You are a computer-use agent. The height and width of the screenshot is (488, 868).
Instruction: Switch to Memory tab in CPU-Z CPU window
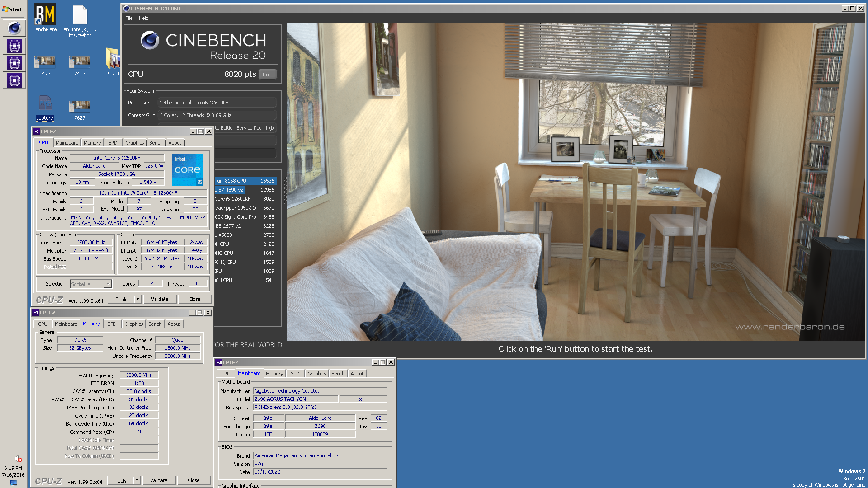(x=92, y=143)
